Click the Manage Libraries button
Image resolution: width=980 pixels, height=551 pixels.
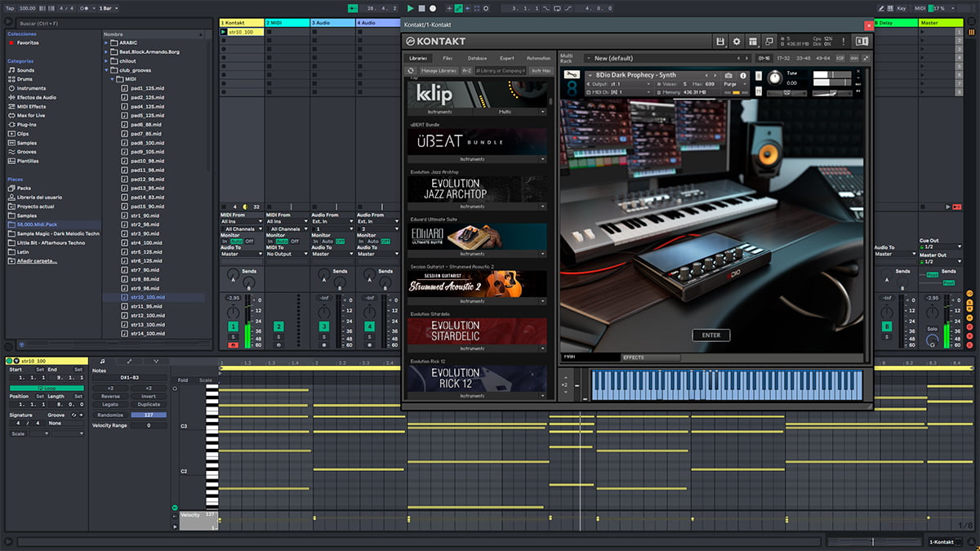(439, 71)
